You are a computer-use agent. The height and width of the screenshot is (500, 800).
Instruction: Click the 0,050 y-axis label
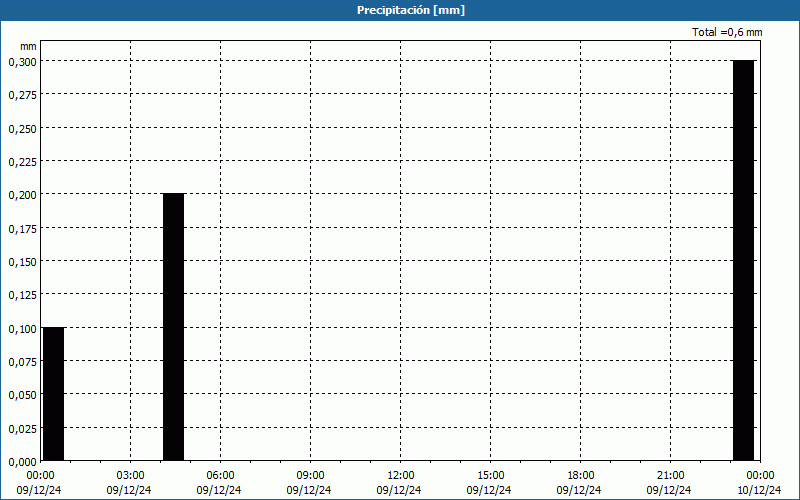coord(22,395)
